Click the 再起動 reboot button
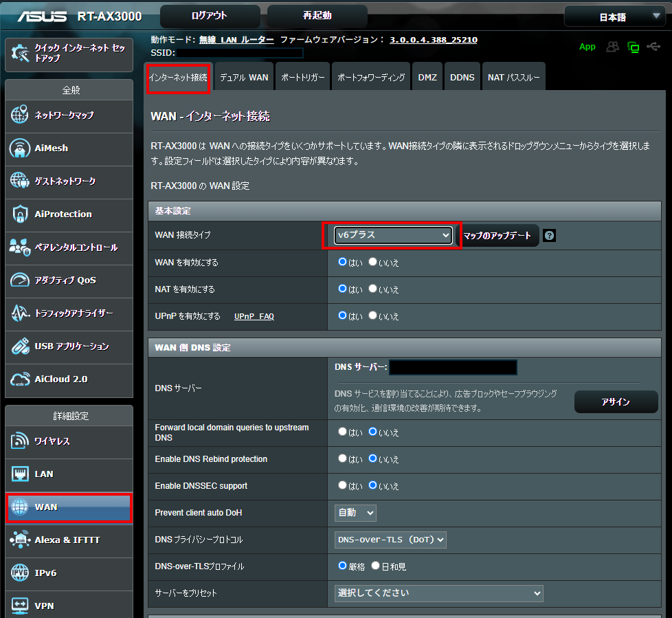The image size is (672, 618). [317, 16]
